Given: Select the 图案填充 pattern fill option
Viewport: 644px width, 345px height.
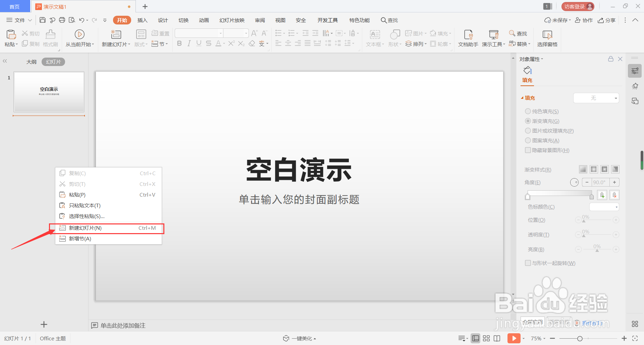Looking at the screenshot, I should [528, 140].
